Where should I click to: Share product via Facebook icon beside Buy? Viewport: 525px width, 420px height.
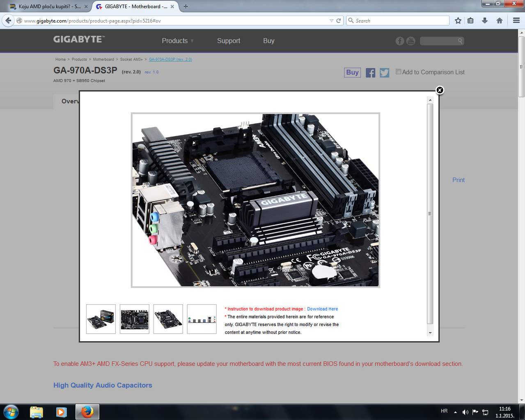click(370, 73)
